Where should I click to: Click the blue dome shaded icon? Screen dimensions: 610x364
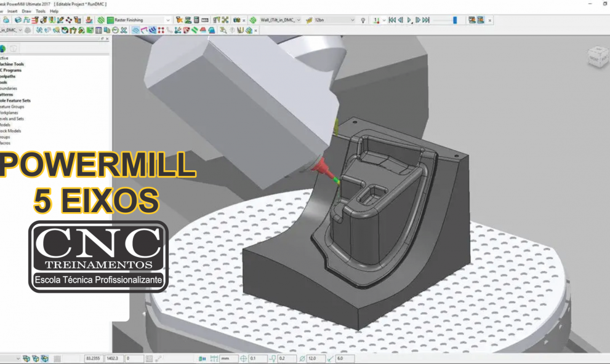click(x=212, y=30)
